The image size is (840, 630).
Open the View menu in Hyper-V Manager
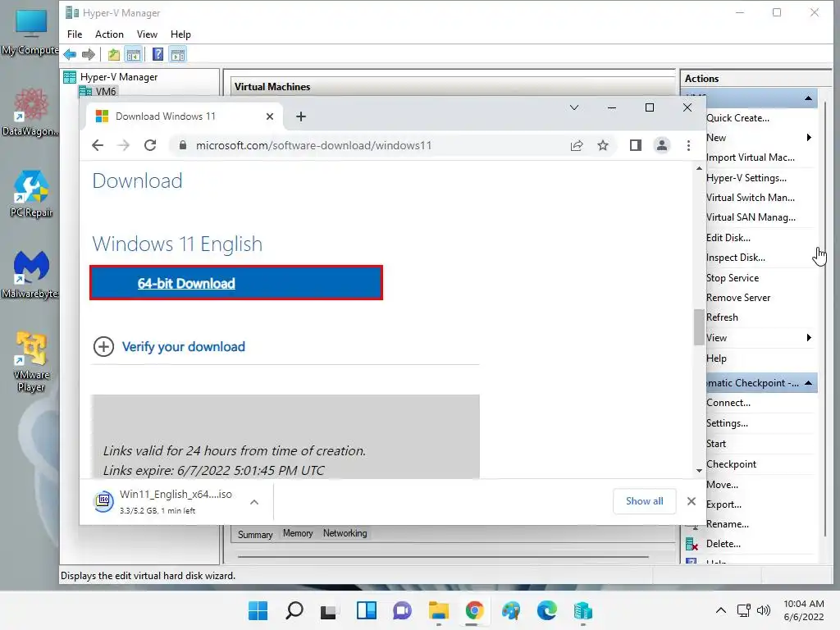click(147, 34)
